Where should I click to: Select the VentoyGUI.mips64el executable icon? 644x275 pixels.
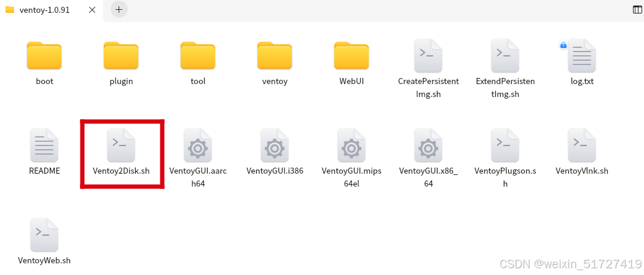tap(351, 145)
